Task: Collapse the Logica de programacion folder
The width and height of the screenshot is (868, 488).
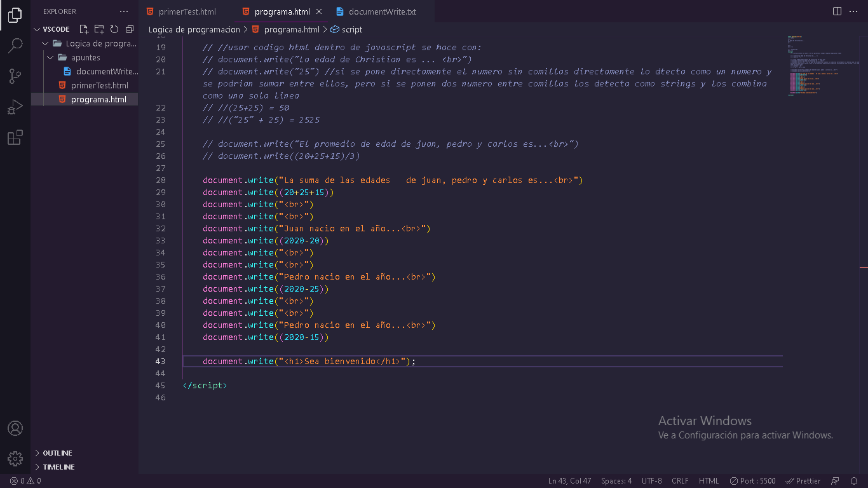Action: (x=89, y=44)
